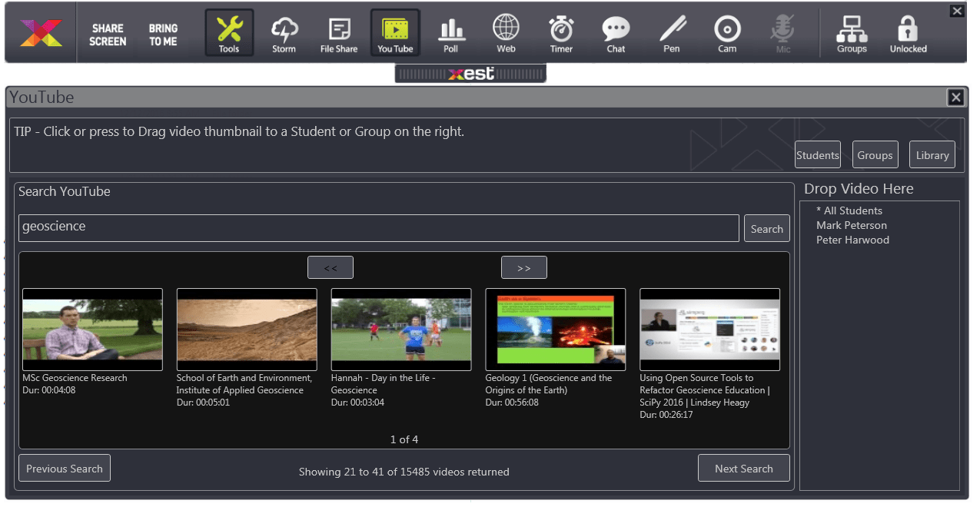Click Bring To Me
This screenshot has height=507, width=980.
pyautogui.click(x=163, y=35)
